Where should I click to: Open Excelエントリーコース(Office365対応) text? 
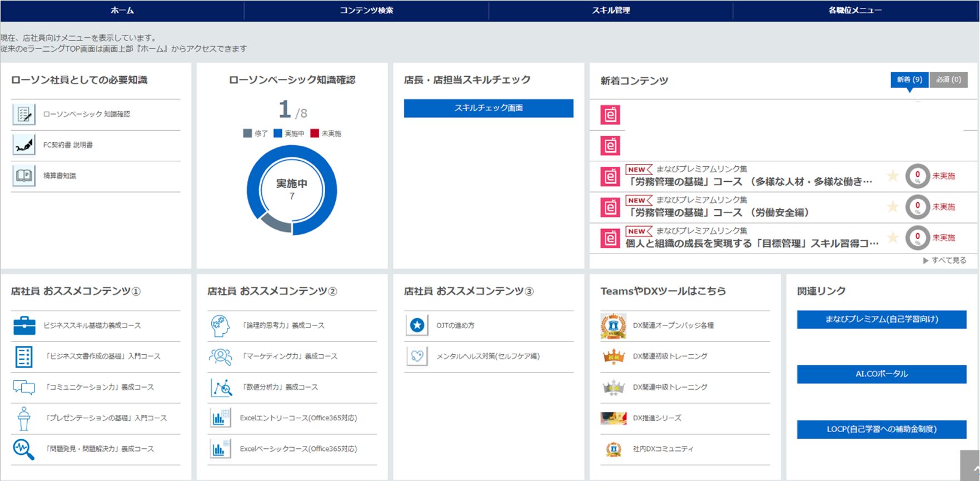299,418
